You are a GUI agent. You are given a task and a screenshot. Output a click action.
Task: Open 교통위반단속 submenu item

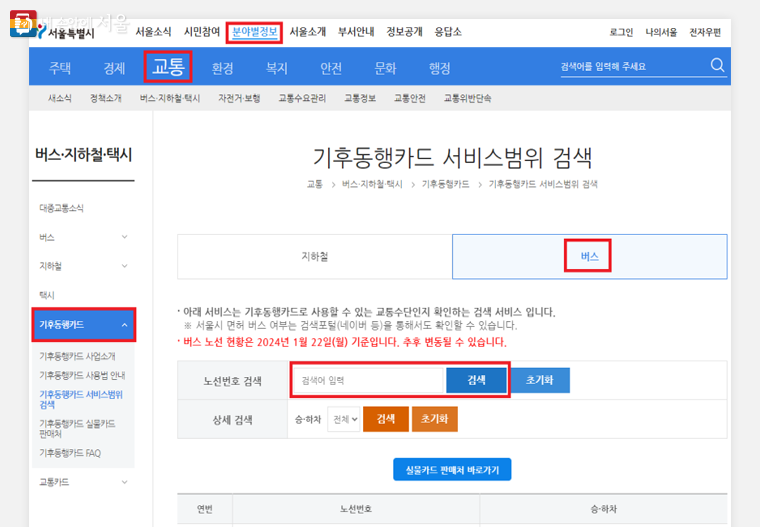(467, 98)
